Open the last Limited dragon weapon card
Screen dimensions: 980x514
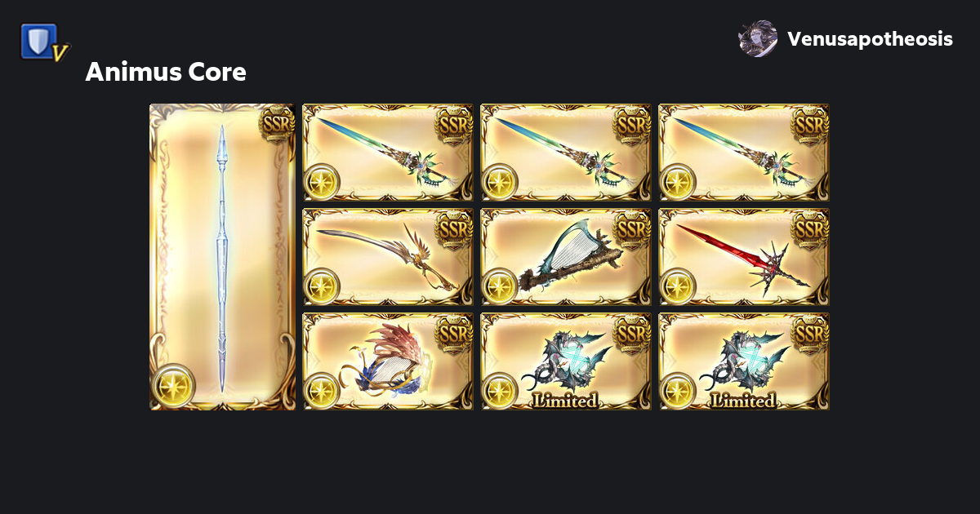[x=744, y=361]
